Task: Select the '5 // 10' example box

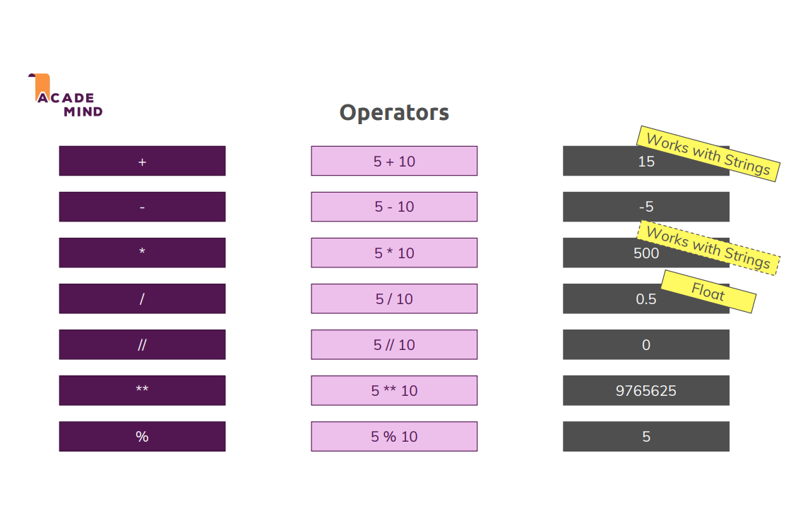Action: pos(394,344)
